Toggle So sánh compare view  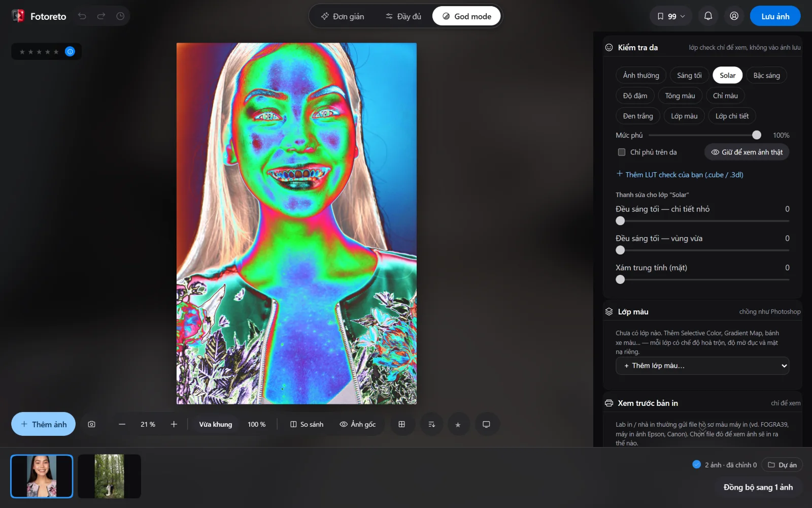coord(307,424)
